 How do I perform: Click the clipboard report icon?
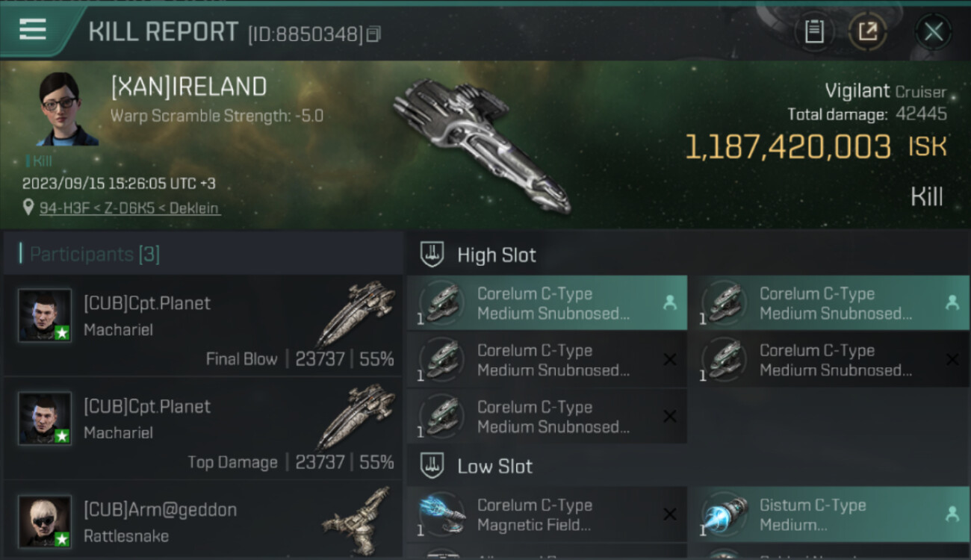(814, 32)
